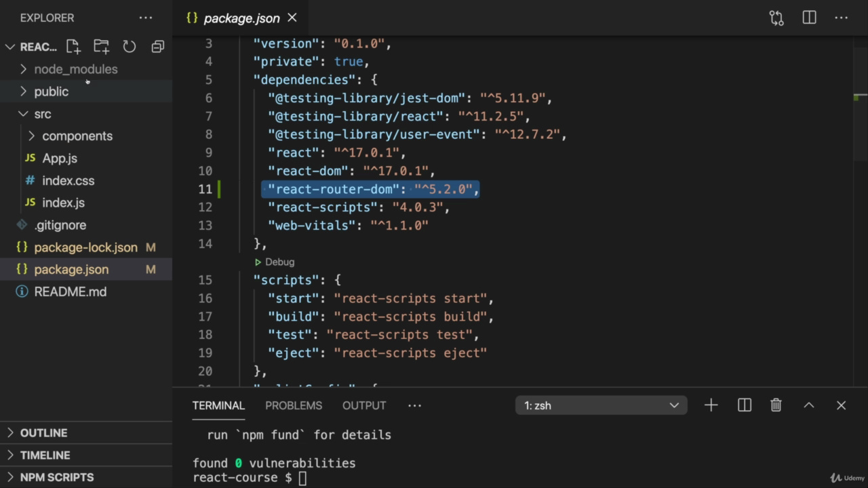The width and height of the screenshot is (868, 488).
Task: Switch to the PROBLEMS tab
Action: click(x=293, y=405)
